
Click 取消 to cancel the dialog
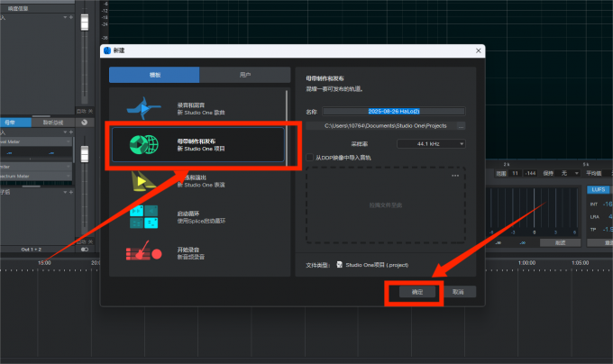point(458,292)
